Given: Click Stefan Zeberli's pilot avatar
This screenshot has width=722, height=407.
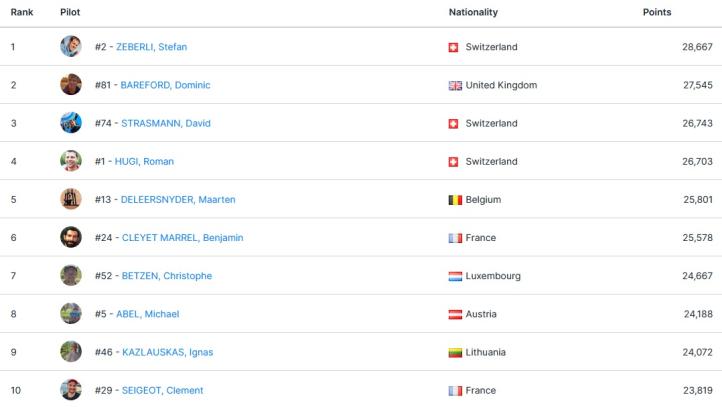Looking at the screenshot, I should coord(70,47).
